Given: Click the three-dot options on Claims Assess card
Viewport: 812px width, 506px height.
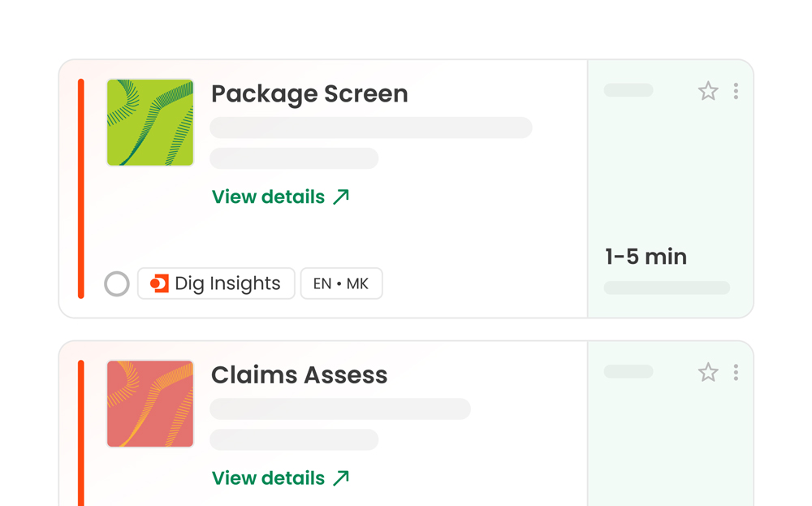Looking at the screenshot, I should (736, 372).
